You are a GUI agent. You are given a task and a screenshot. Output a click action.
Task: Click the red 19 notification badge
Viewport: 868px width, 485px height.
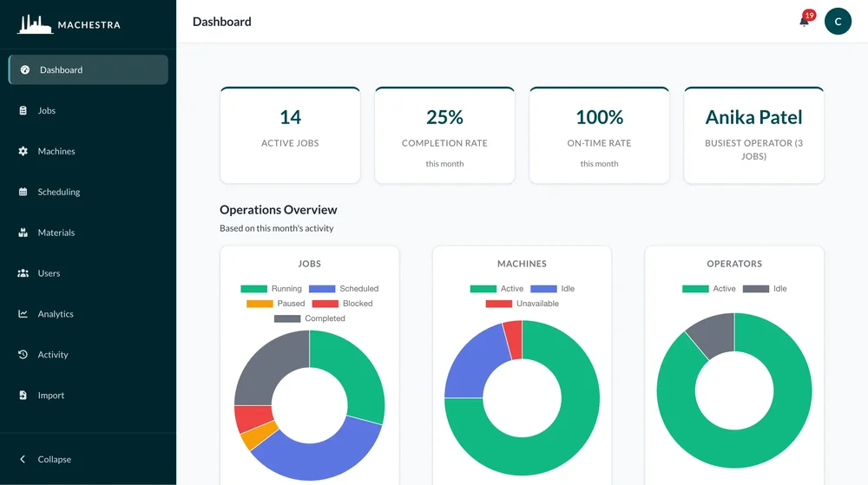click(x=809, y=16)
